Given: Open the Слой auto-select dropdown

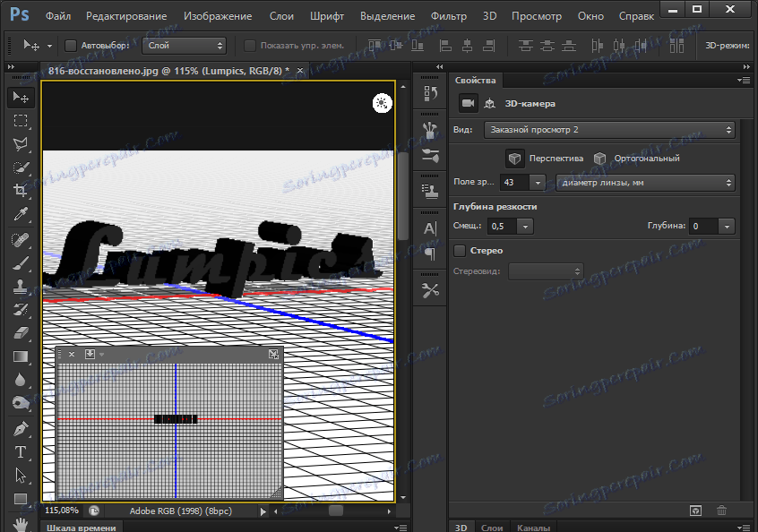Looking at the screenshot, I should (x=185, y=45).
